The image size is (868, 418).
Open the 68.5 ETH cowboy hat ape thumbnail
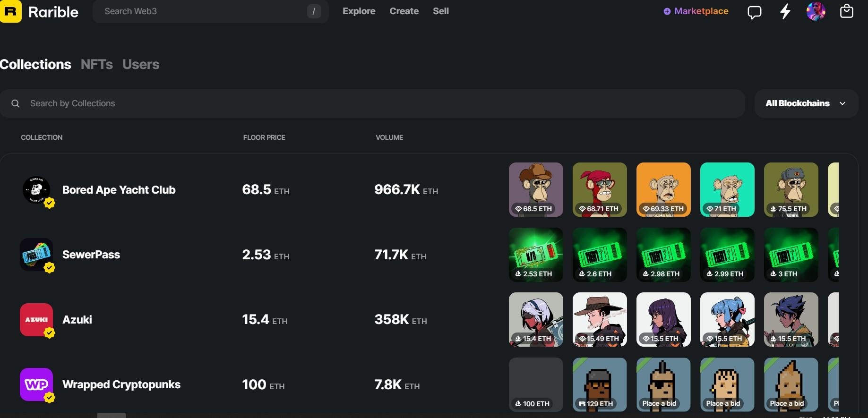click(x=536, y=190)
